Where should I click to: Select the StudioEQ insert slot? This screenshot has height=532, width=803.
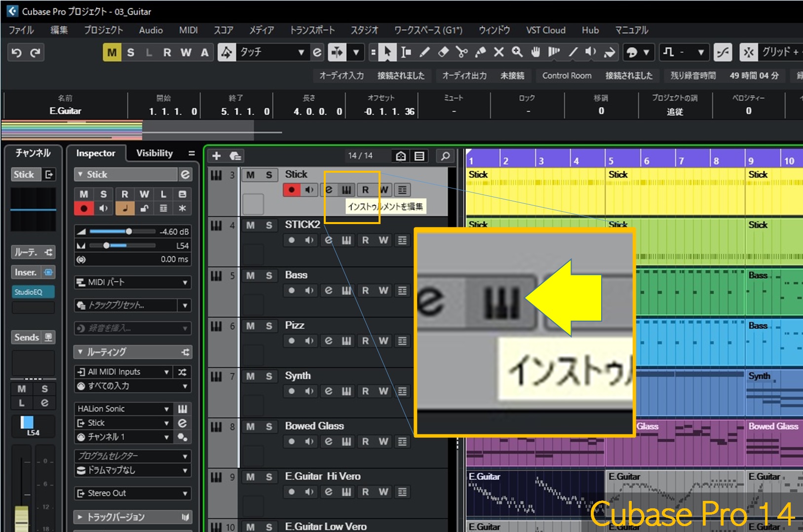(33, 292)
